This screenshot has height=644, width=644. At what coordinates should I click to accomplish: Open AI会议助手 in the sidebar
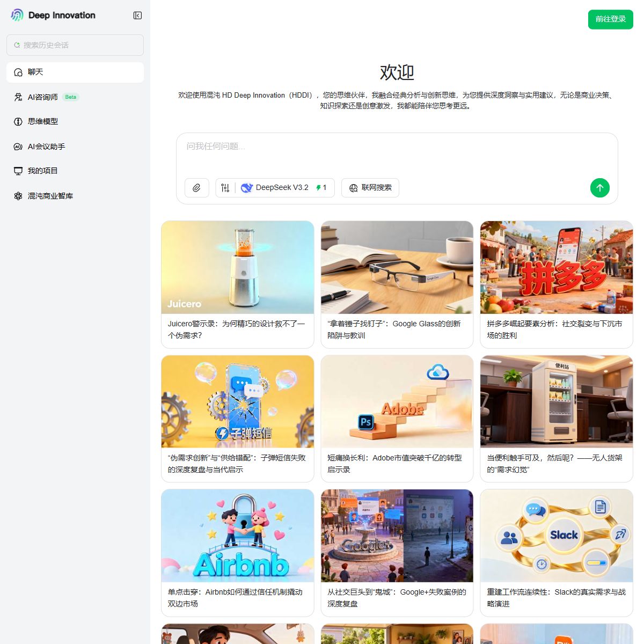(x=75, y=147)
